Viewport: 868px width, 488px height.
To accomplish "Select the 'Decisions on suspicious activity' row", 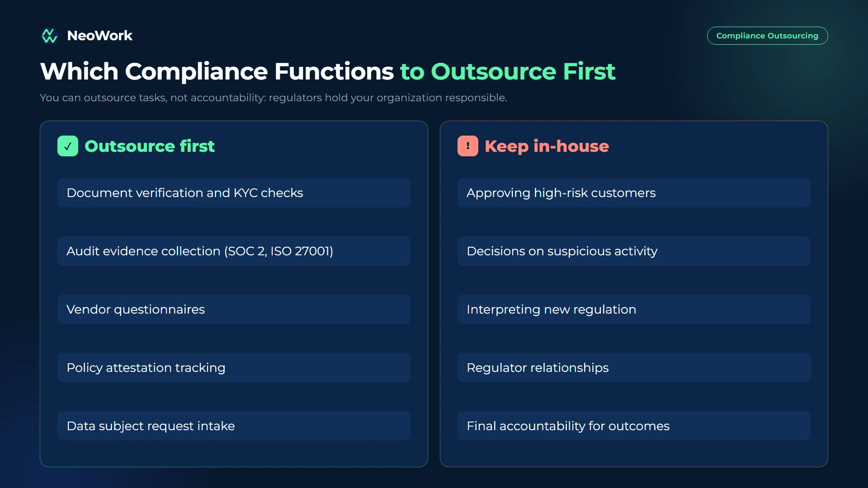I will coord(634,251).
